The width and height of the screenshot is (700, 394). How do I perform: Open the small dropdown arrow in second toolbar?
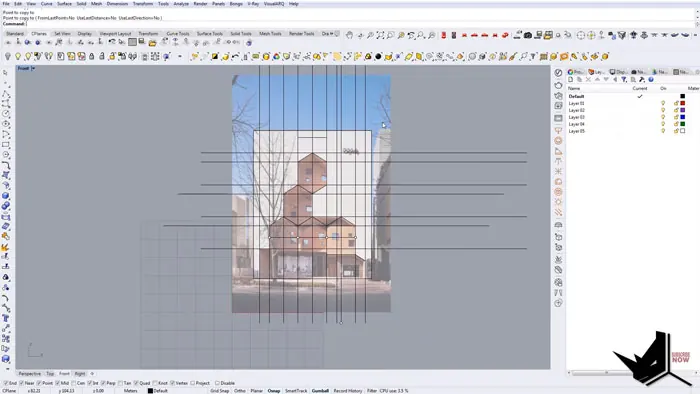tap(180, 56)
